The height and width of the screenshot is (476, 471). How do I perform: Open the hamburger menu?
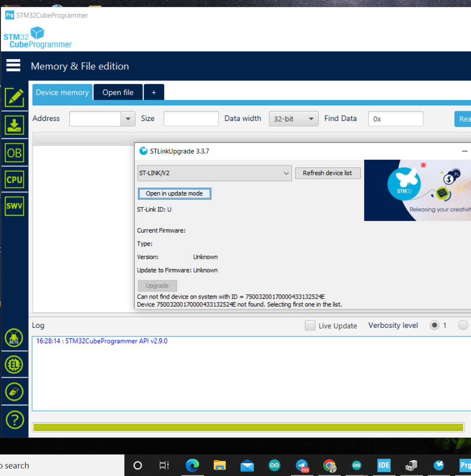click(13, 65)
